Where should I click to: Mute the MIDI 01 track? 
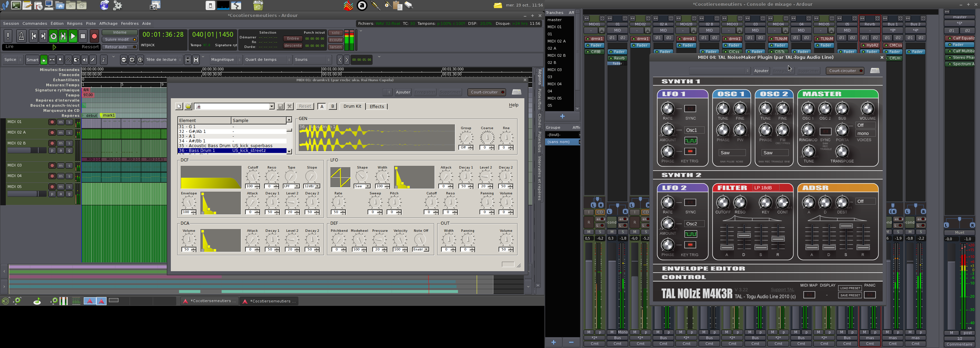(x=61, y=122)
